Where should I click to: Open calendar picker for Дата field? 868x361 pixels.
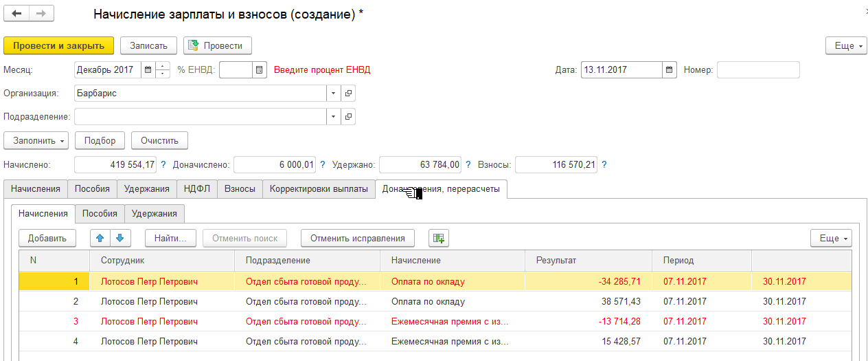point(670,69)
